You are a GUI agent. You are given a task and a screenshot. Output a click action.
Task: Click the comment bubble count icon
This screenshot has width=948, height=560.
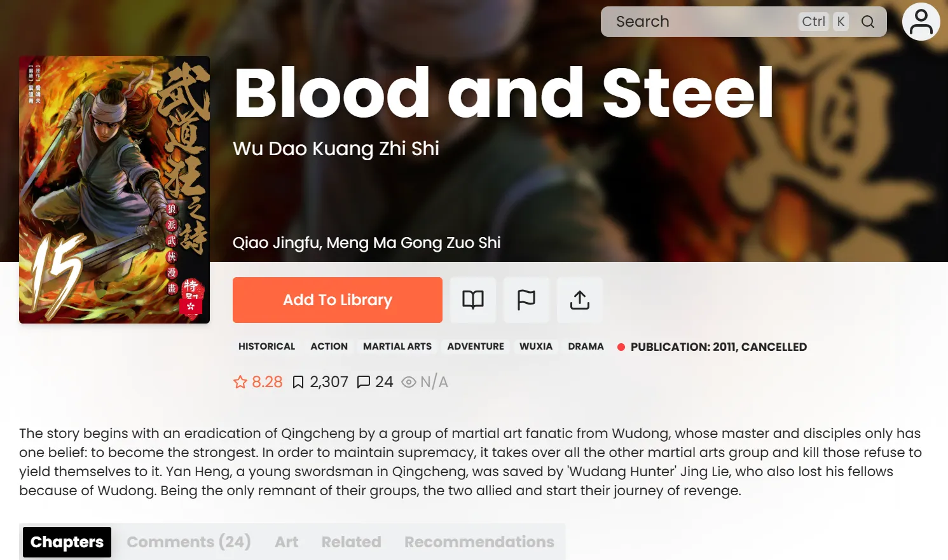pos(364,382)
